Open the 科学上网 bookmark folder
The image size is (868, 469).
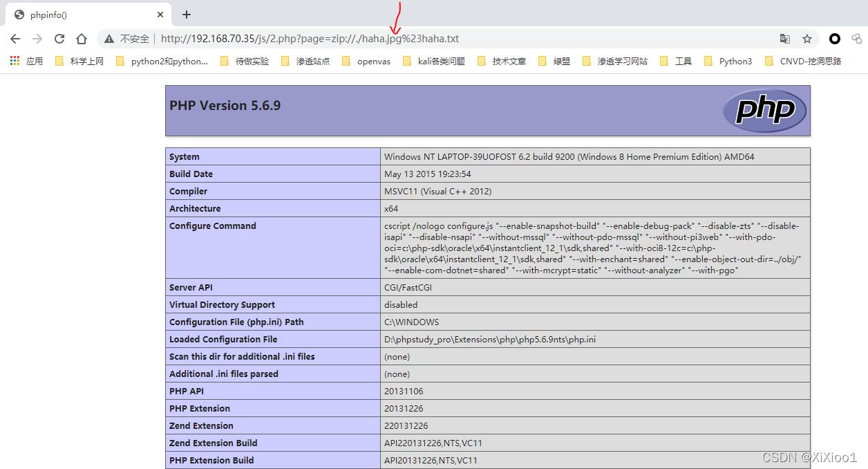[80, 61]
